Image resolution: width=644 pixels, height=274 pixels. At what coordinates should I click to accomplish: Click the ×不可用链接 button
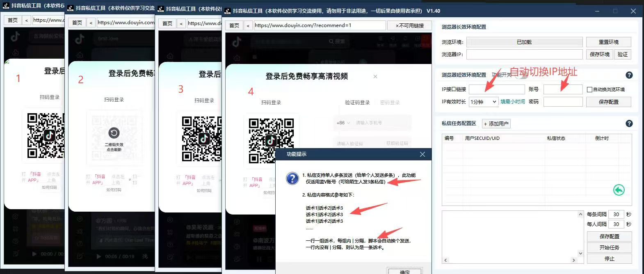click(x=409, y=25)
